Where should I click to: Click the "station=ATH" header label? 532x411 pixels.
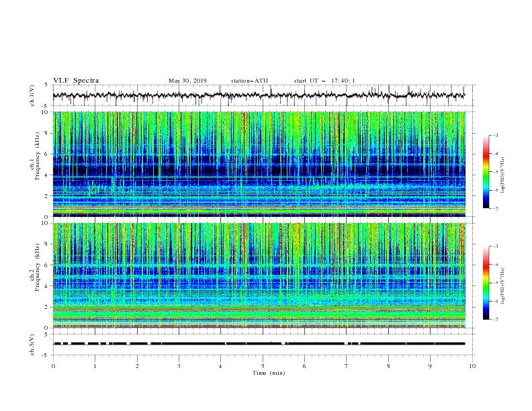249,81
